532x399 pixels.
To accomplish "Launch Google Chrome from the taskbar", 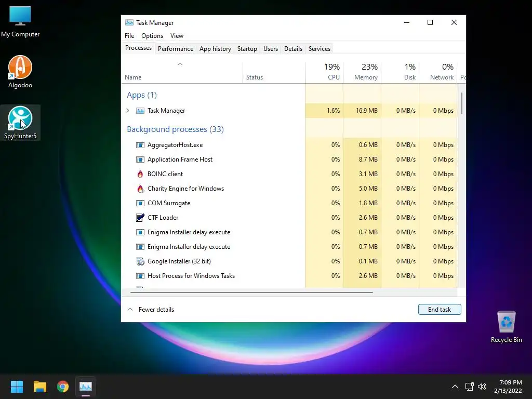I will pyautogui.click(x=63, y=387).
